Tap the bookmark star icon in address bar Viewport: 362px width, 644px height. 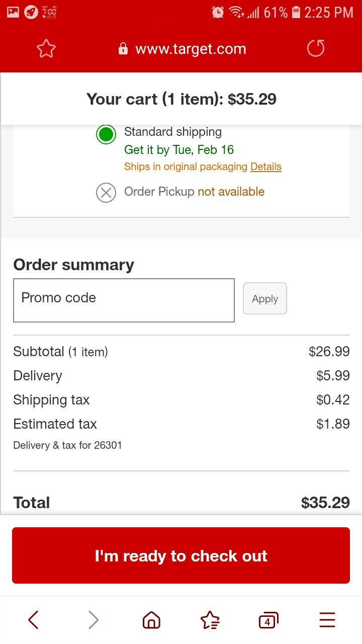(46, 49)
